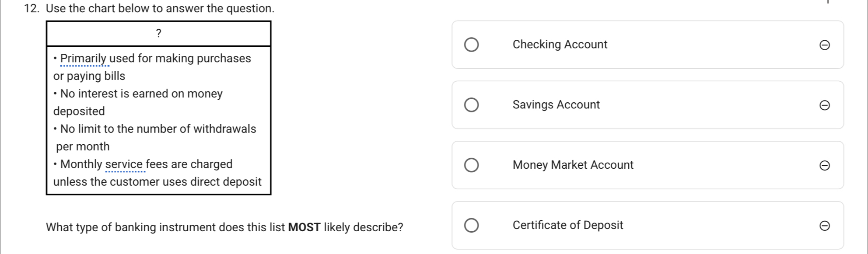Click the 'Use the chart below' instruction

pos(160,8)
